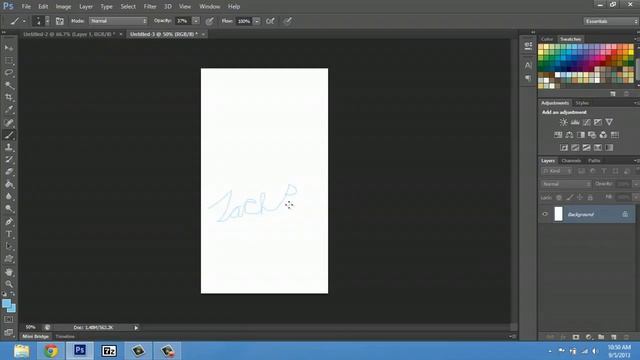The image size is (640, 360).
Task: Open the brush panel toggle in the options bar
Action: tap(60, 21)
